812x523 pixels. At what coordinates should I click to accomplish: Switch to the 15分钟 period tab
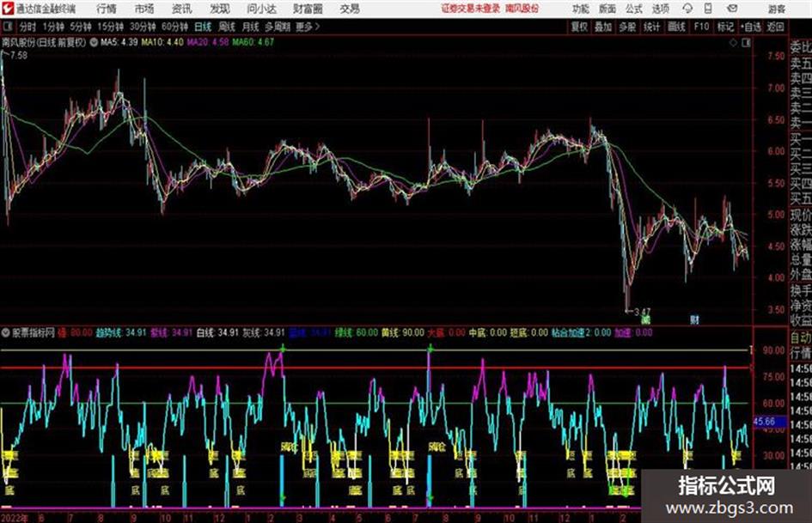(111, 27)
